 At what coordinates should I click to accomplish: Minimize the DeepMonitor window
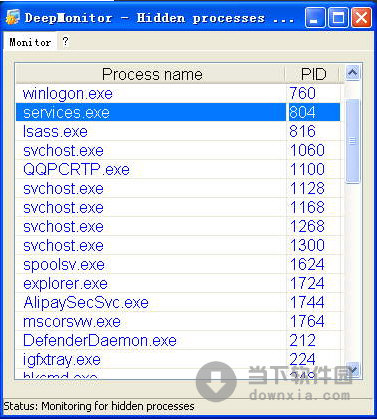(x=315, y=17)
